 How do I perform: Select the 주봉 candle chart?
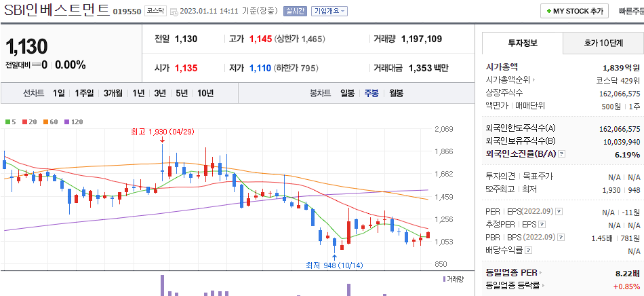[x=371, y=93]
